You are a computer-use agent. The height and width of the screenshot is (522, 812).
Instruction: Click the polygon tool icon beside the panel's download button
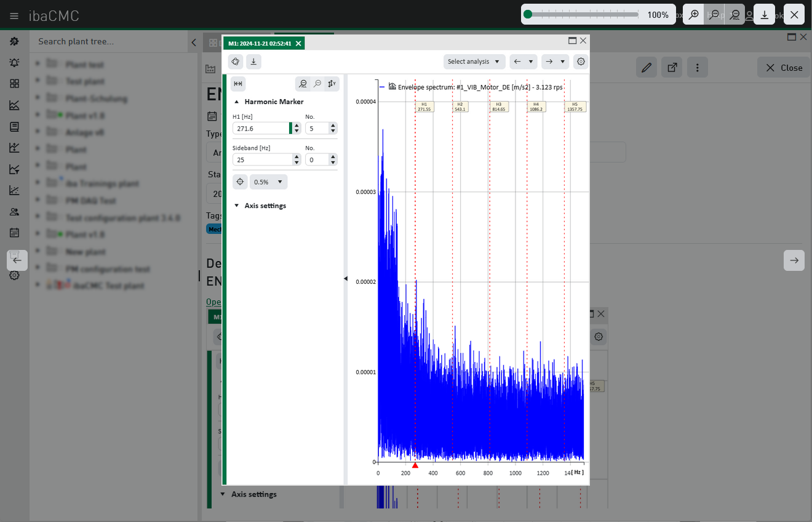[x=236, y=62]
